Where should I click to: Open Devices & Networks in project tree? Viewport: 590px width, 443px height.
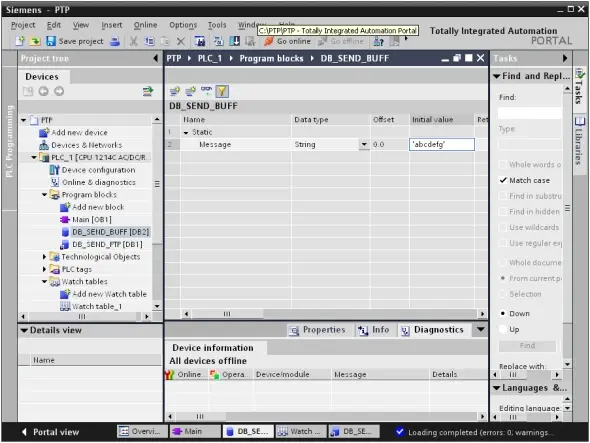click(x=86, y=145)
